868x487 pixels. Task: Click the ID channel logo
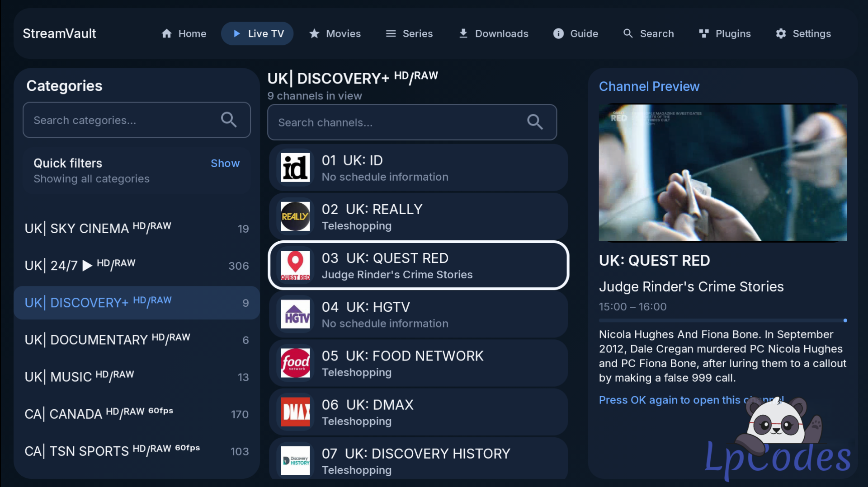coord(295,168)
